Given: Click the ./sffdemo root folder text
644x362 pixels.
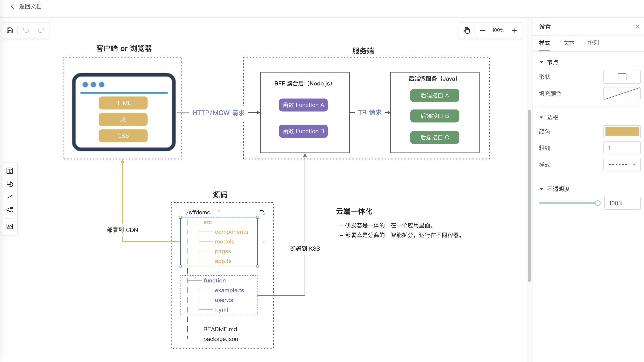Looking at the screenshot, I should (197, 212).
